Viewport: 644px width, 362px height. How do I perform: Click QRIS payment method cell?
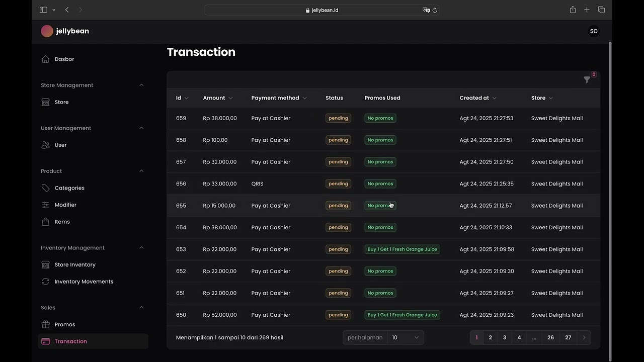point(257,184)
